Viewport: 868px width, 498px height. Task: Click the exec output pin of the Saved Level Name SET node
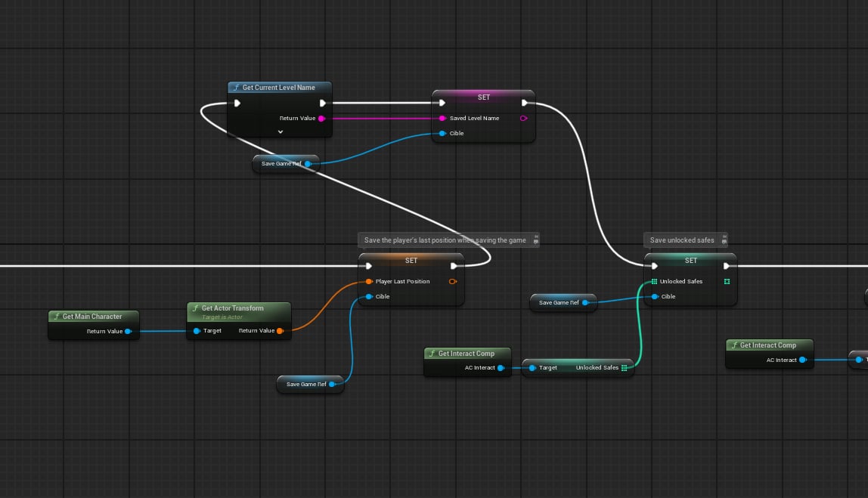point(525,103)
